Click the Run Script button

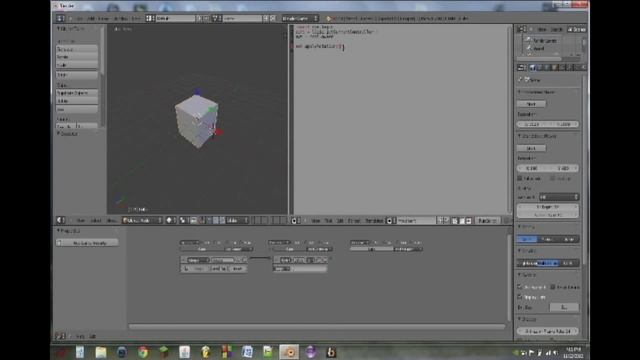coord(487,221)
